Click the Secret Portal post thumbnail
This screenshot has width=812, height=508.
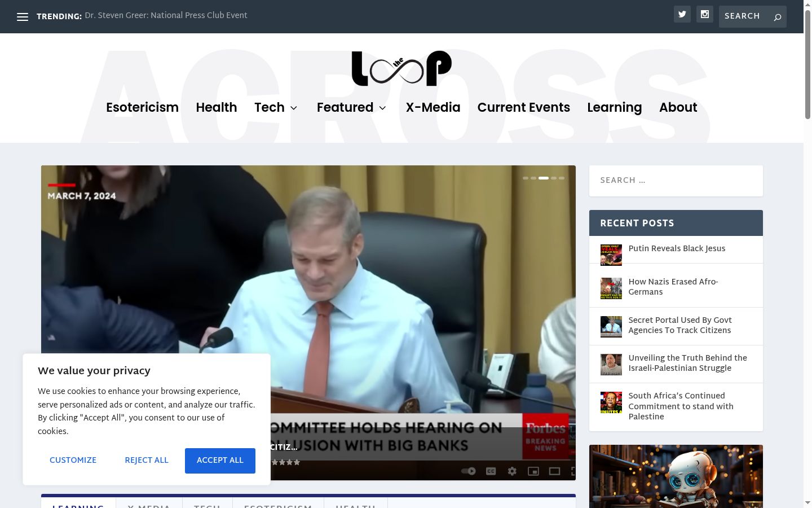611,326
